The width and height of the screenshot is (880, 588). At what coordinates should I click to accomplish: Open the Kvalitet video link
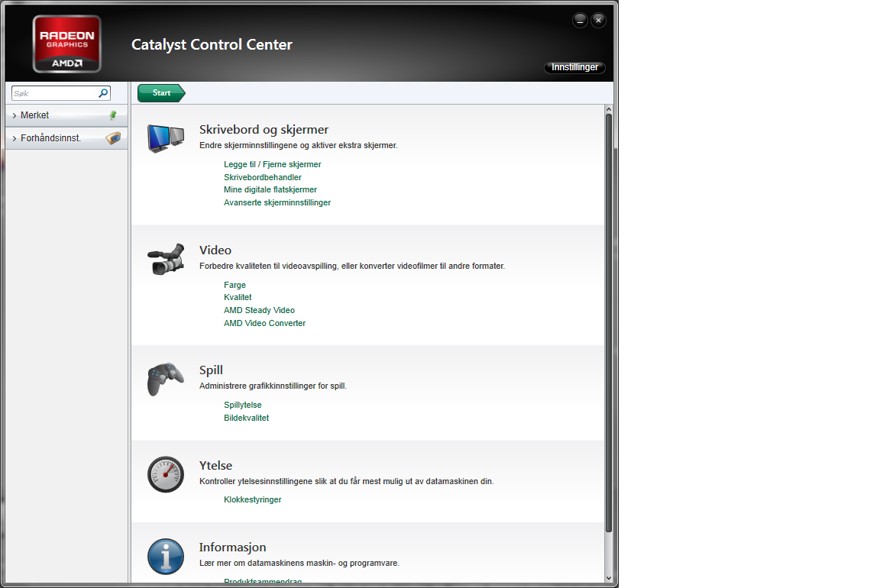238,297
